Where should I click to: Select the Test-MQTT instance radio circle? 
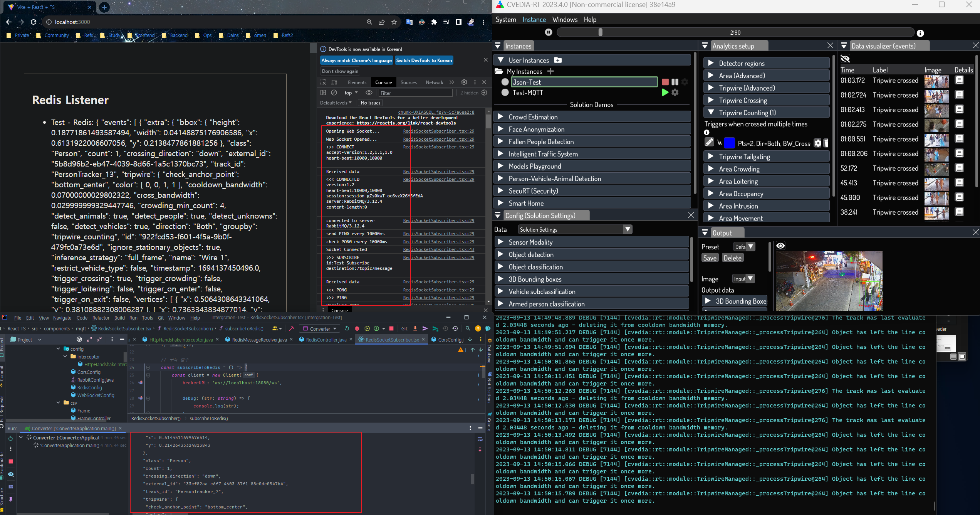(505, 93)
